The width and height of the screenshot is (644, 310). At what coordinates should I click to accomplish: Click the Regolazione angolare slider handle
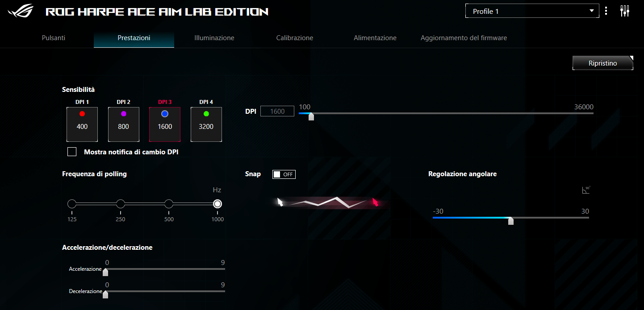click(x=511, y=221)
